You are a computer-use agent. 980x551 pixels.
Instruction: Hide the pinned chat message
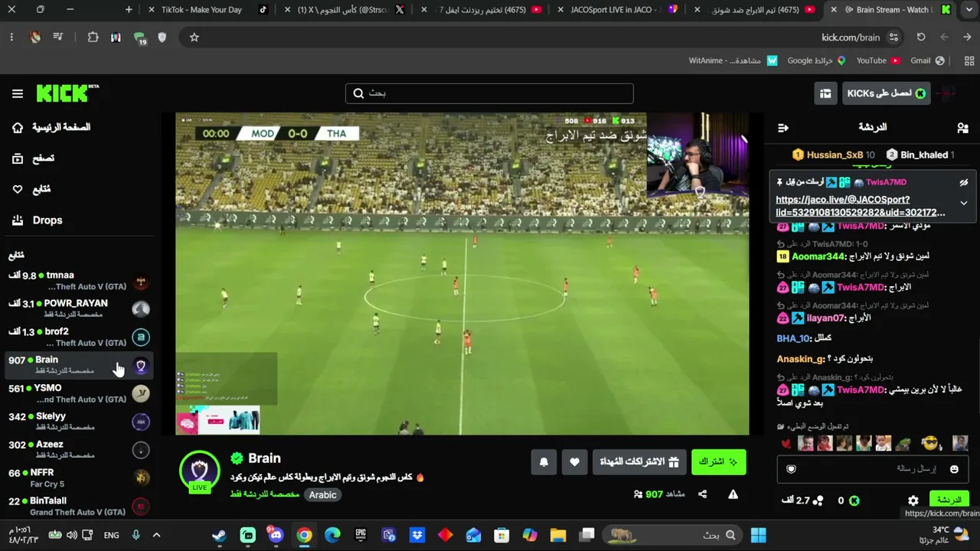click(x=964, y=182)
